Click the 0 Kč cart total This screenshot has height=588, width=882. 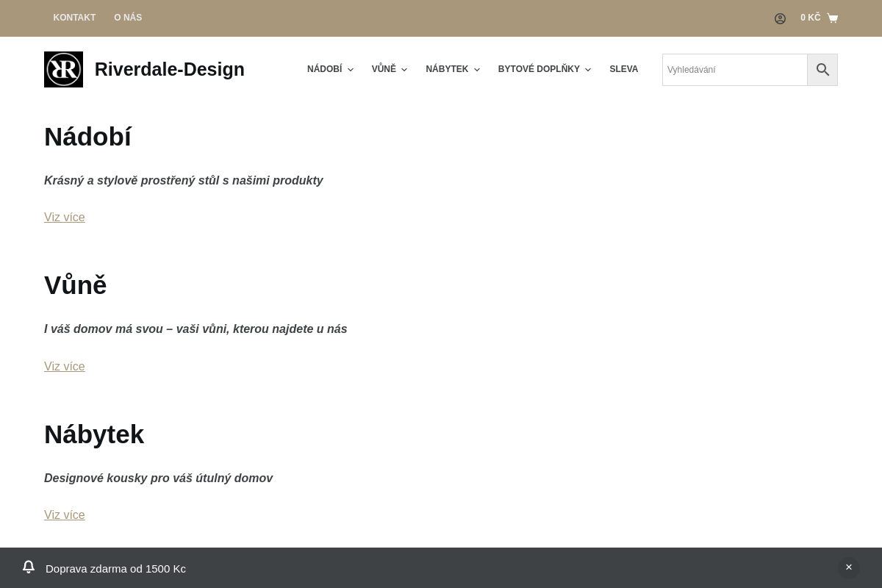point(810,18)
